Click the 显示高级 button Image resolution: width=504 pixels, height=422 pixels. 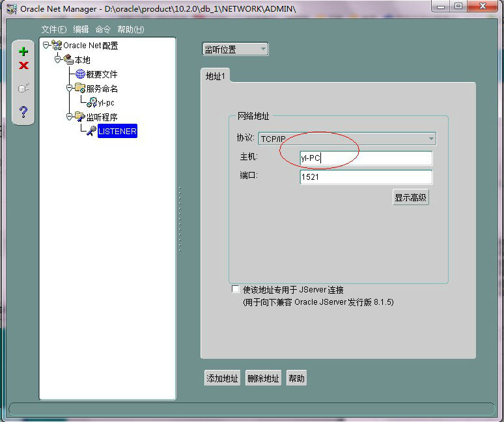410,197
